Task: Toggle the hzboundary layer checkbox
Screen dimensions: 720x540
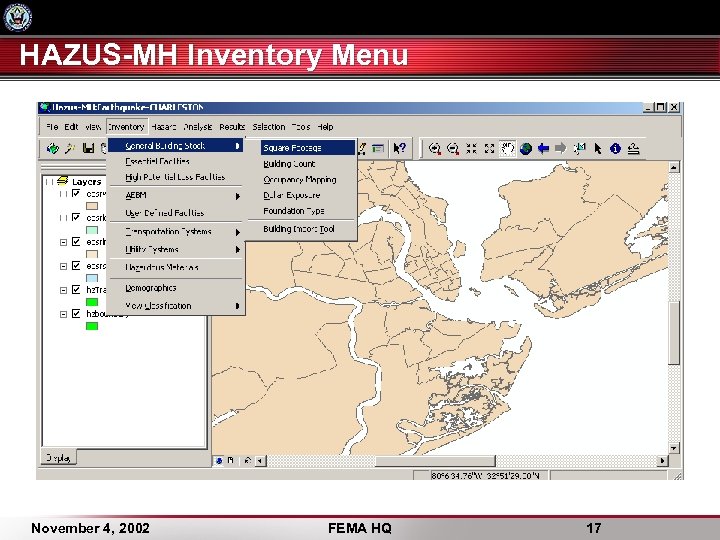Action: click(76, 314)
